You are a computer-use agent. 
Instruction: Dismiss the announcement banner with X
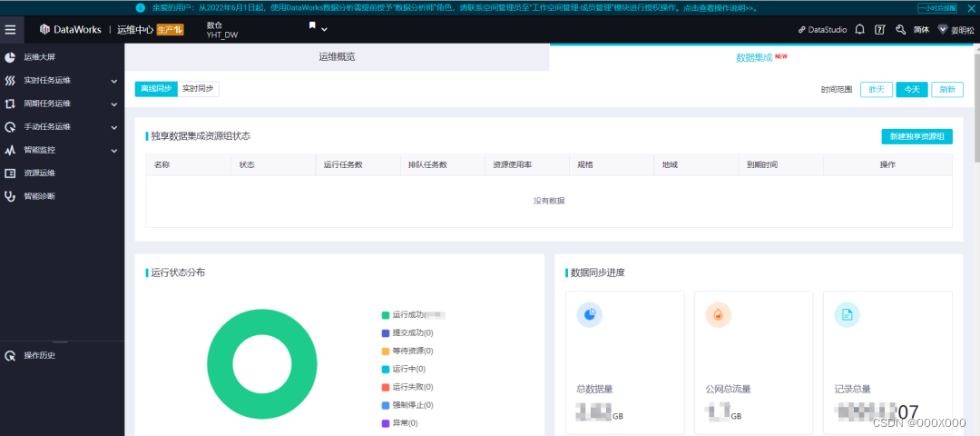(x=970, y=8)
